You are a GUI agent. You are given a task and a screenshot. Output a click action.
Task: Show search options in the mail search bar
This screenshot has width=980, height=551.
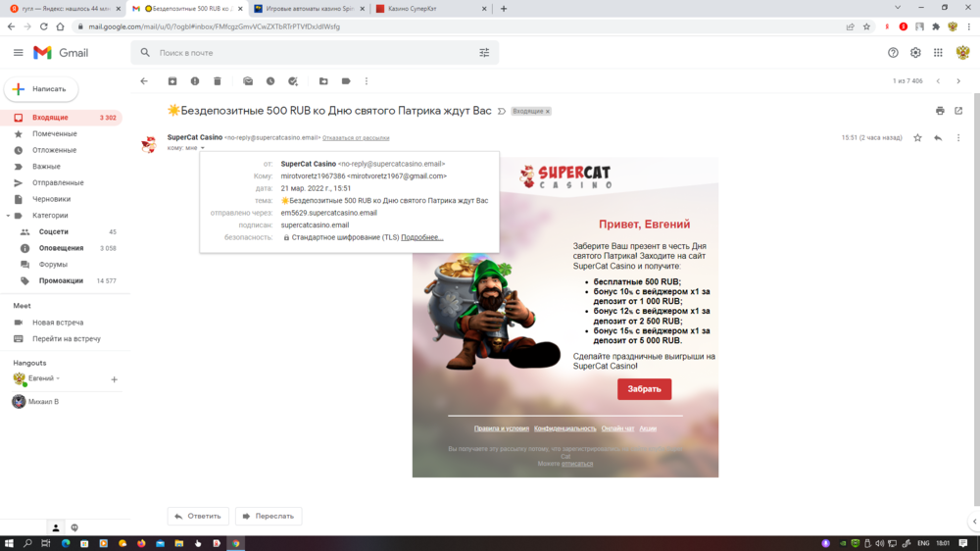click(484, 53)
